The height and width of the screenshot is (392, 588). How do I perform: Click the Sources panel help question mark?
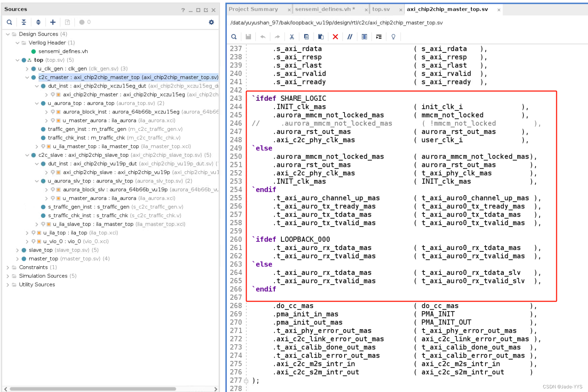[x=183, y=10]
